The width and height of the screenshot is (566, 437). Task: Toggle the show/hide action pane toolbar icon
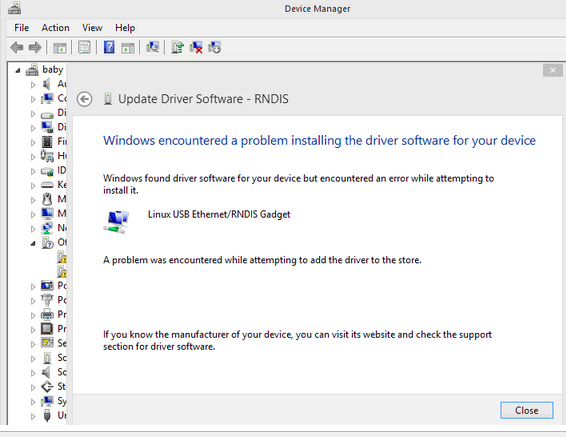tap(127, 48)
